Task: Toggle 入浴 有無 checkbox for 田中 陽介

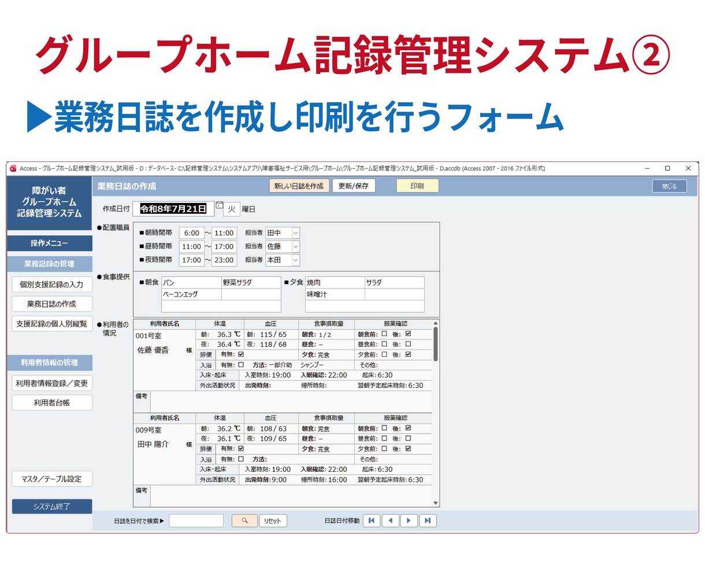Action: pyautogui.click(x=241, y=459)
